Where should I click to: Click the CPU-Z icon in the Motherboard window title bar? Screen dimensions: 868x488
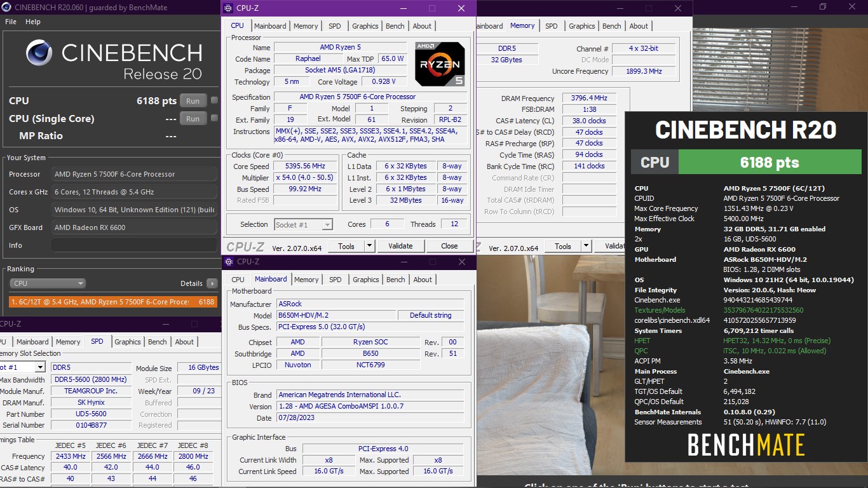(229, 262)
